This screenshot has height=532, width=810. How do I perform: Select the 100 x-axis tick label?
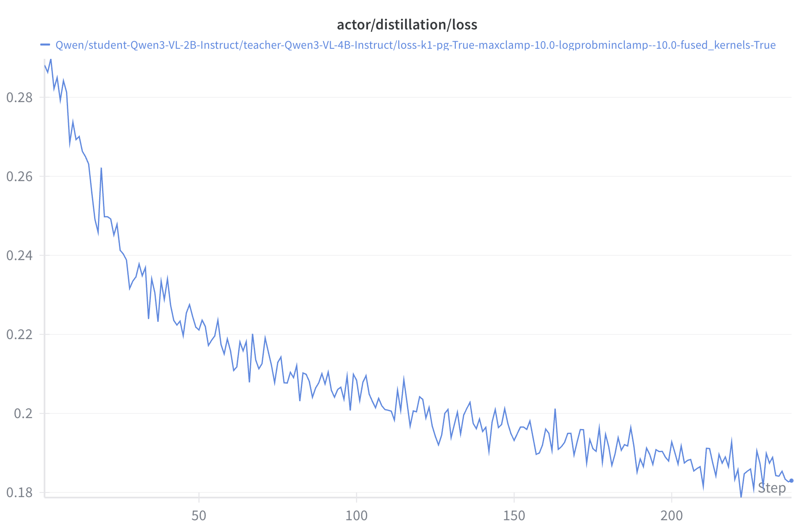click(x=356, y=516)
